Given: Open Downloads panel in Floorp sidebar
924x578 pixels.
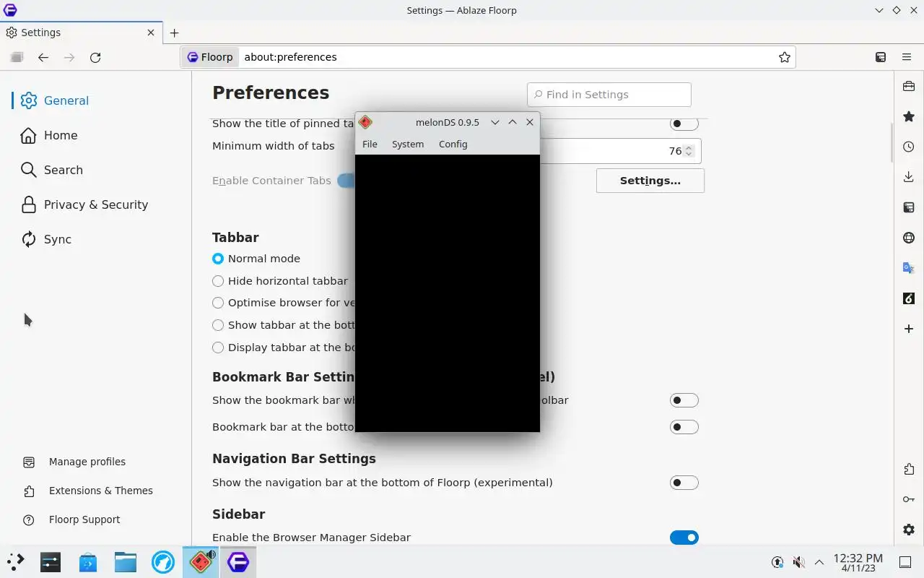Looking at the screenshot, I should 909,177.
